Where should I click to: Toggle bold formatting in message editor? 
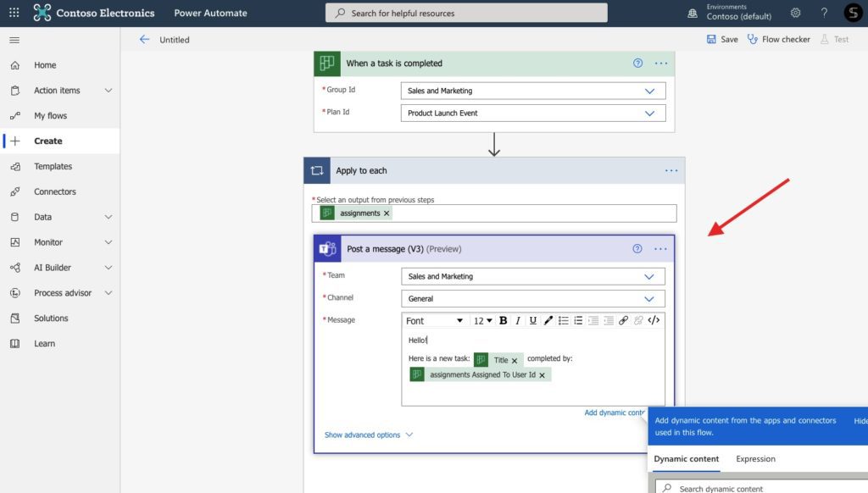tap(504, 320)
